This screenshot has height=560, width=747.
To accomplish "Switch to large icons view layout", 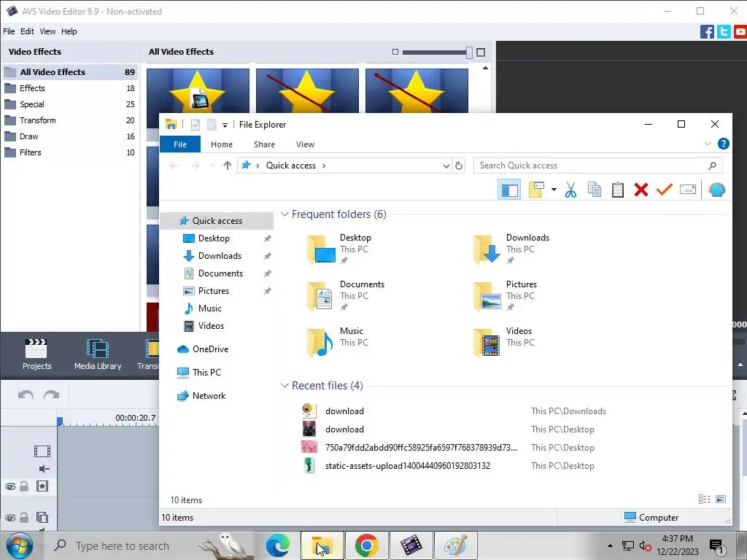I will click(x=720, y=499).
